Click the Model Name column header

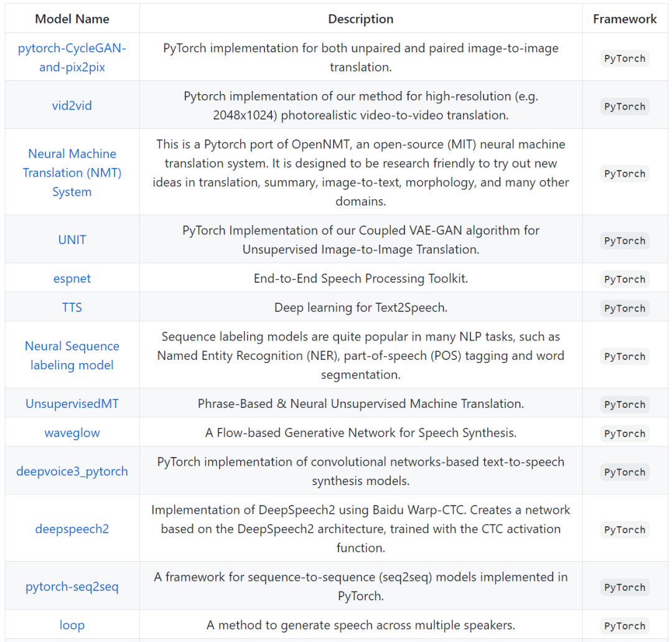pos(72,19)
